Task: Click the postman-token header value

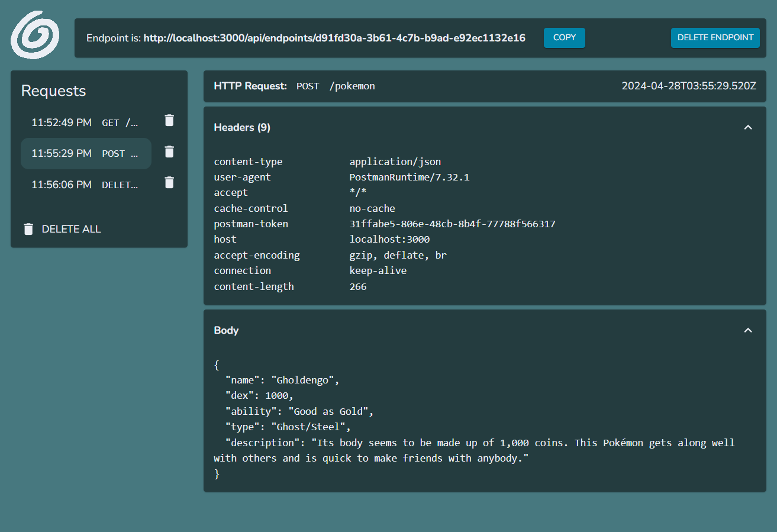Action: (452, 224)
